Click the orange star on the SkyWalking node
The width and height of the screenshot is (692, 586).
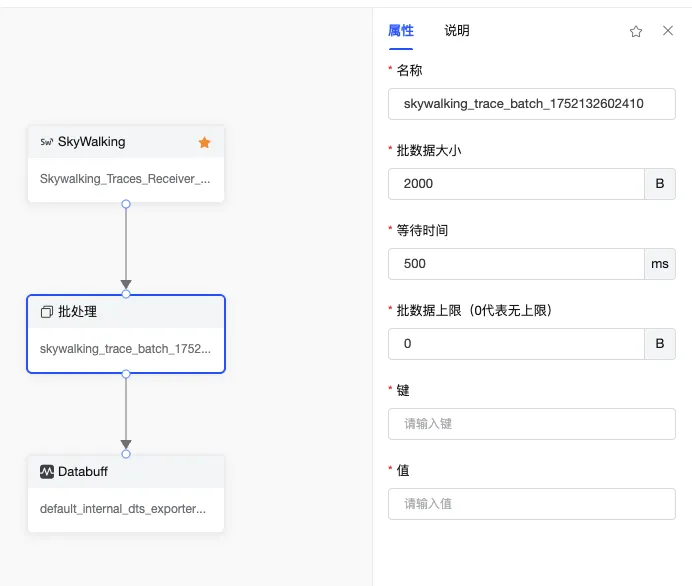205,142
